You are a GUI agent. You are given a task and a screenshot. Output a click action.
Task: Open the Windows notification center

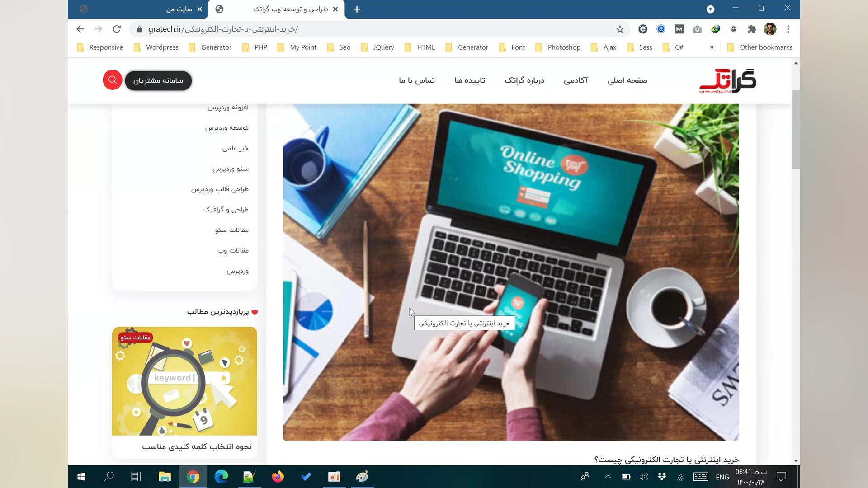click(781, 477)
